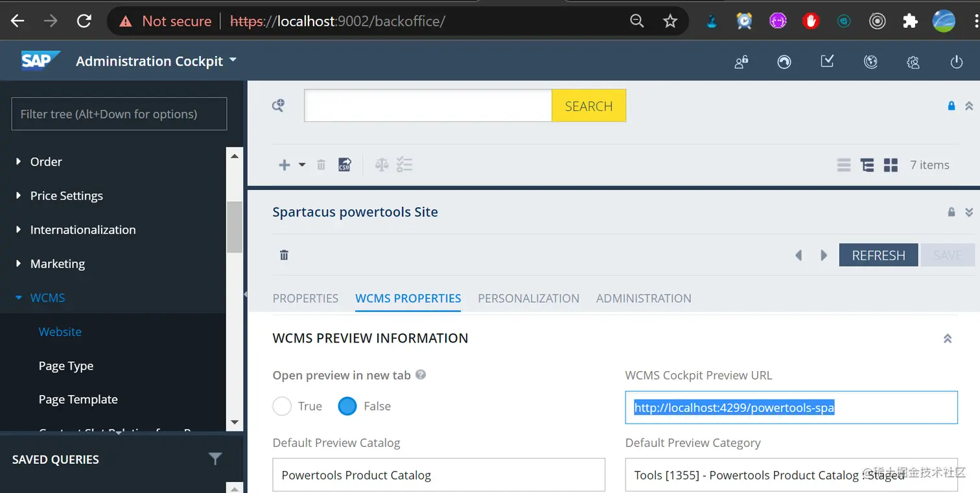Collapse search panel with double chevron
The image size is (980, 493).
click(969, 106)
